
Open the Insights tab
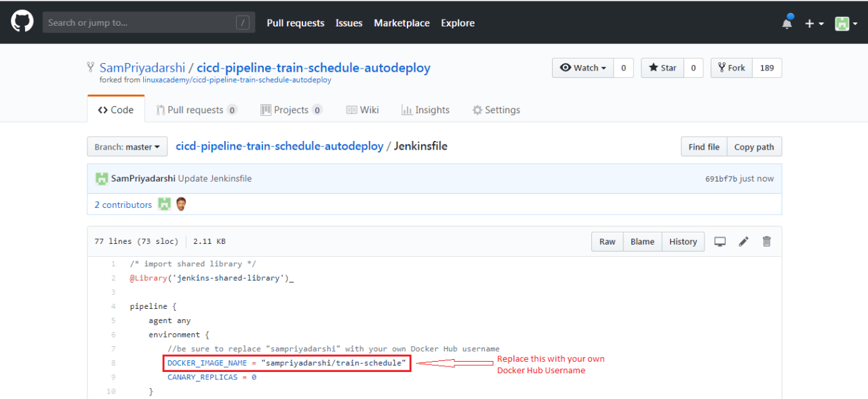pos(425,110)
